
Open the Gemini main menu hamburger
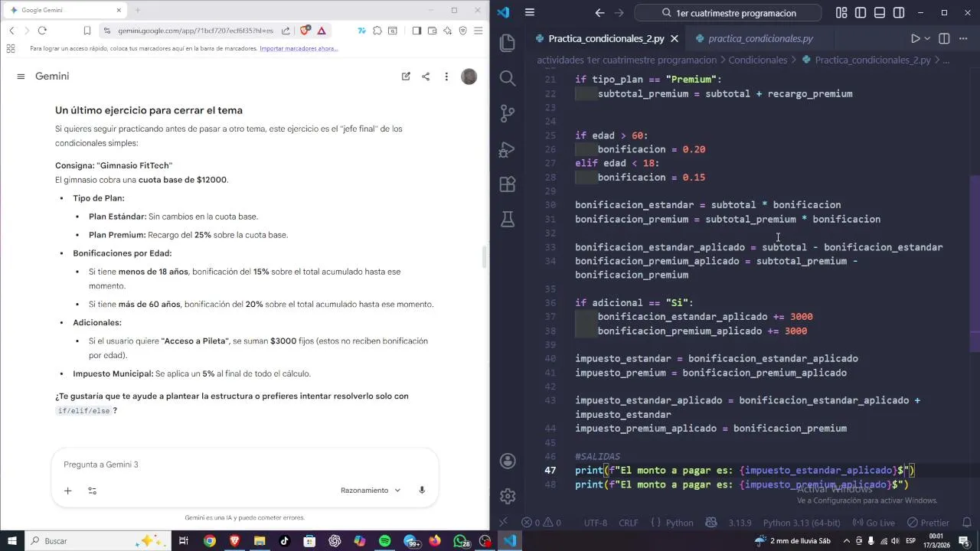(21, 77)
